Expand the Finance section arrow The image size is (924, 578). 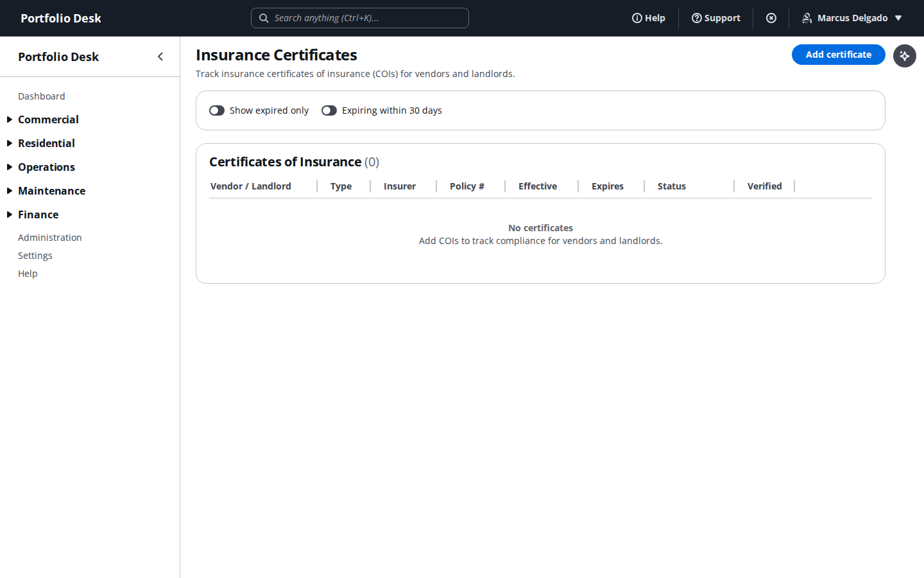coord(10,215)
